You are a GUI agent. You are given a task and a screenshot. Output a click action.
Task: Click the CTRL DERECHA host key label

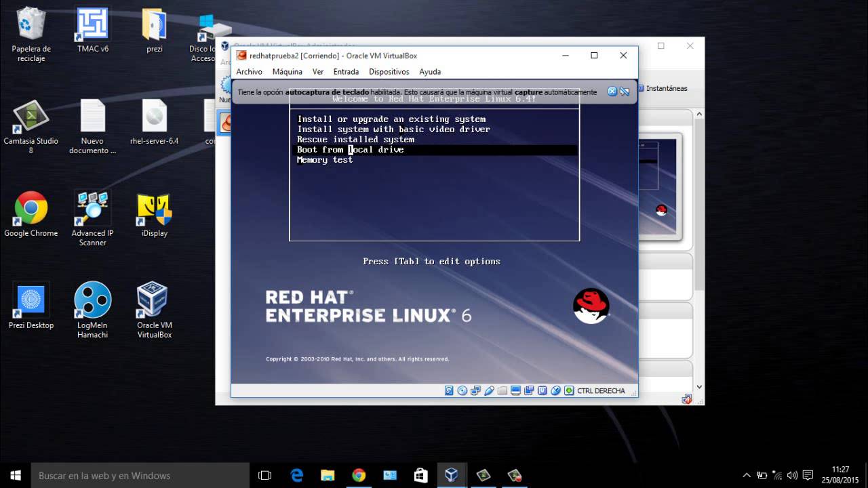point(601,391)
